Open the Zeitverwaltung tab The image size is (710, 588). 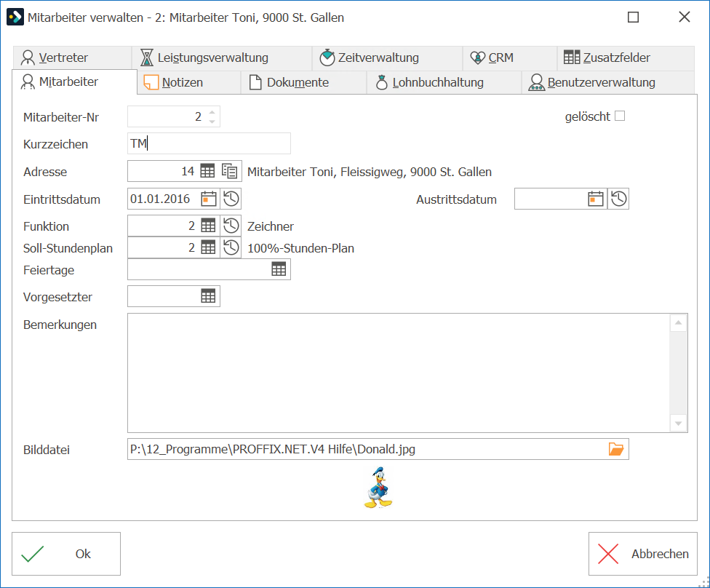[387, 57]
